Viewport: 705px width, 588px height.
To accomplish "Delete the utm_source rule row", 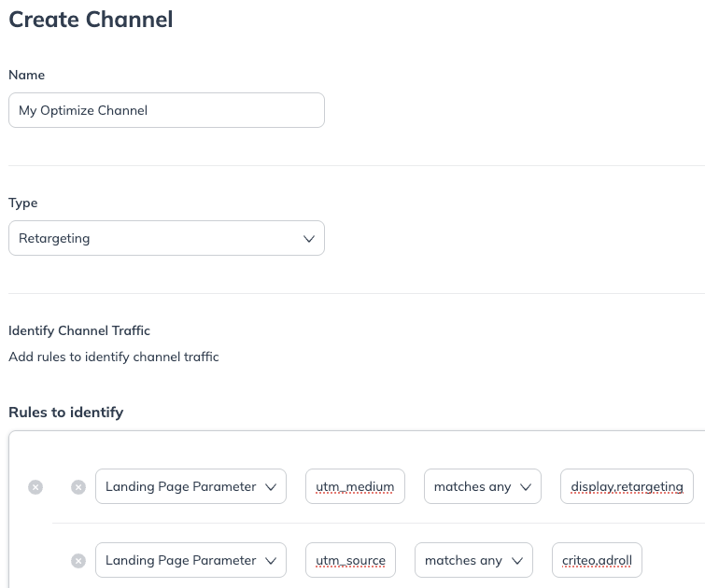I will click(x=78, y=561).
